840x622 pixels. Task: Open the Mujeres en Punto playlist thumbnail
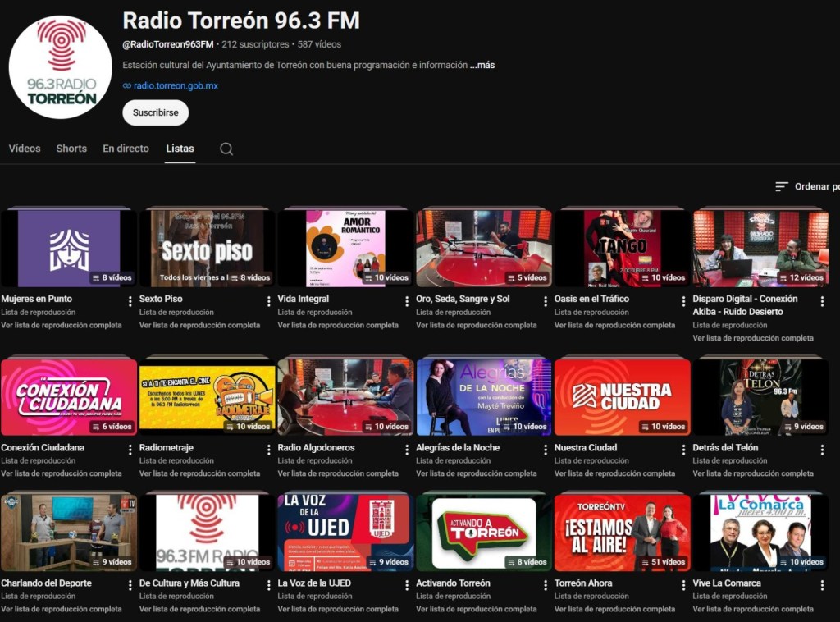click(x=69, y=249)
